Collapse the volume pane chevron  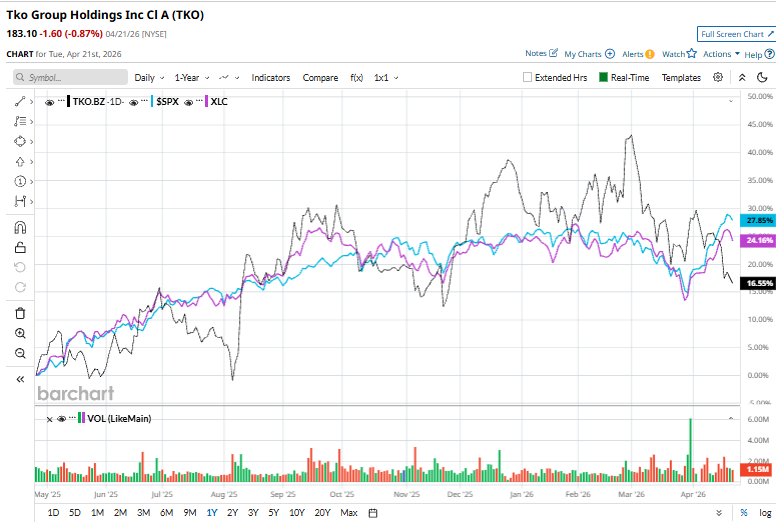point(731,419)
